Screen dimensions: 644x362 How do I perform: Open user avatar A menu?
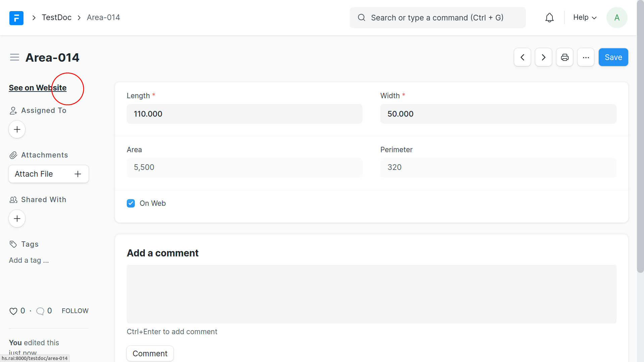pos(616,18)
